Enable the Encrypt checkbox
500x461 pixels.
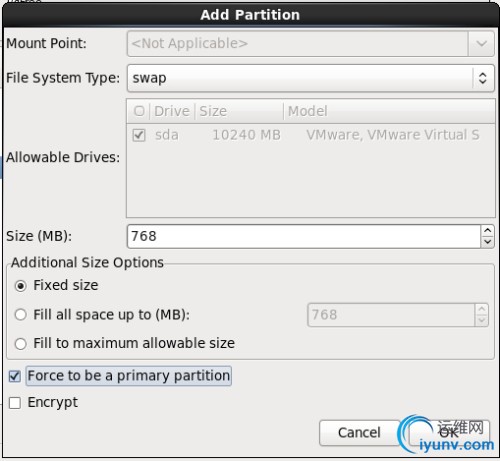[15, 403]
